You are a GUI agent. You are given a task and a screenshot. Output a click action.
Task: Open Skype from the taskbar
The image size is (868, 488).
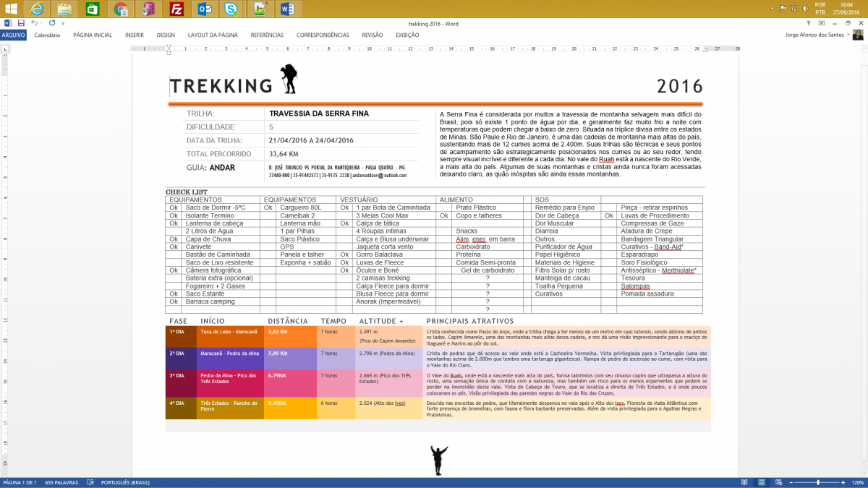[x=231, y=9]
